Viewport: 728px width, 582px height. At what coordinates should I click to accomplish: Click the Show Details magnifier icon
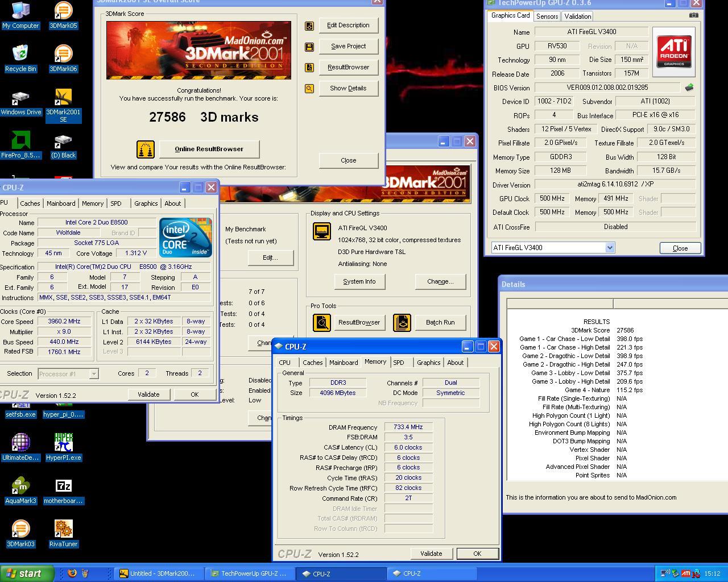pos(309,89)
